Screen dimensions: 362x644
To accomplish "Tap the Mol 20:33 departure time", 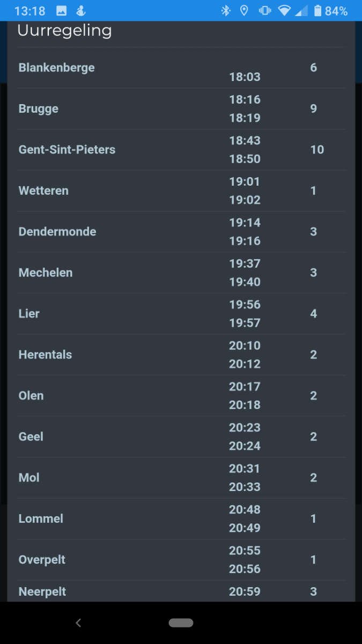I will tap(245, 487).
